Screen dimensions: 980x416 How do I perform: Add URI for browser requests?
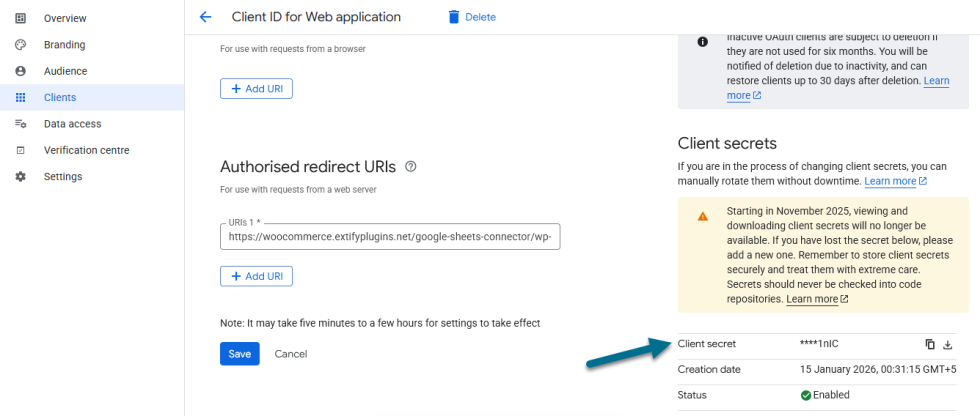[x=256, y=89]
